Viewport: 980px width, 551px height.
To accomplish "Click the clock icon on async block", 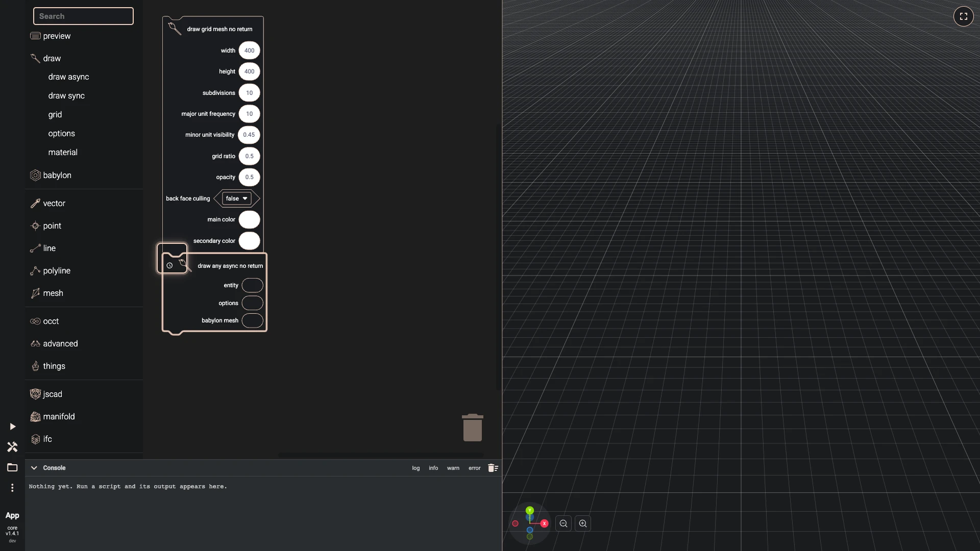I will pyautogui.click(x=169, y=265).
